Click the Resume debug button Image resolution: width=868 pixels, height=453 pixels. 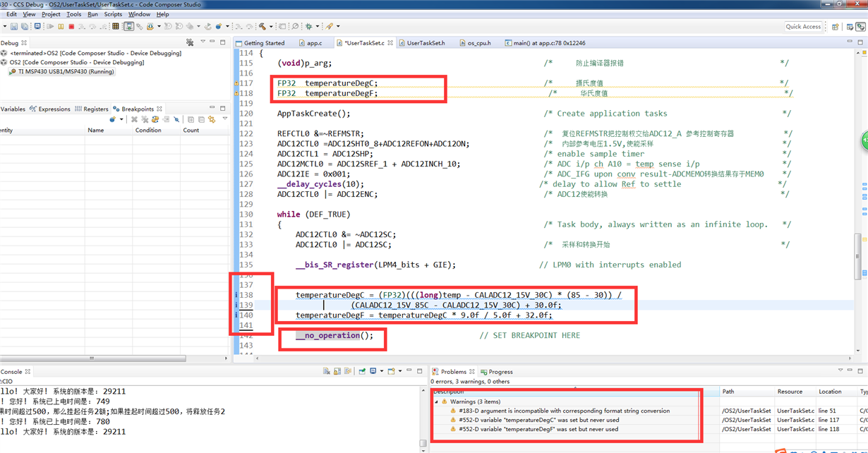[x=51, y=26]
